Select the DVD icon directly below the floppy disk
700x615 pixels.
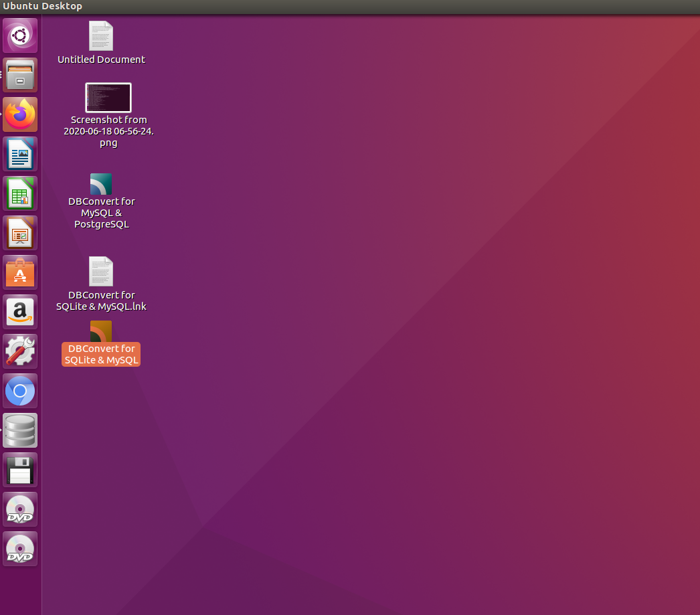[20, 510]
